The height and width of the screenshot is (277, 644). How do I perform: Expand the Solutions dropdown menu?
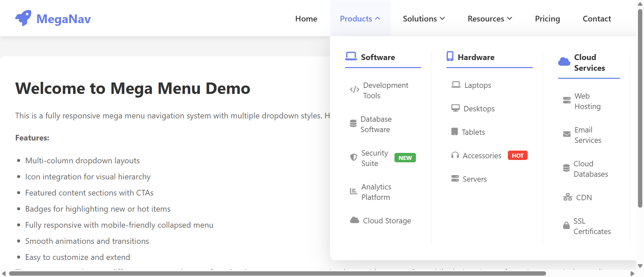(x=424, y=19)
